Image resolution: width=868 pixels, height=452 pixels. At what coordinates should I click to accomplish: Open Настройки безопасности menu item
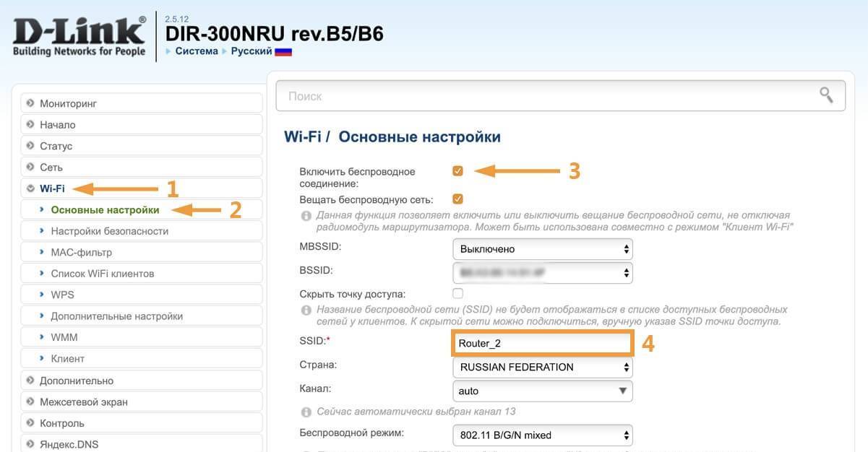click(x=109, y=231)
